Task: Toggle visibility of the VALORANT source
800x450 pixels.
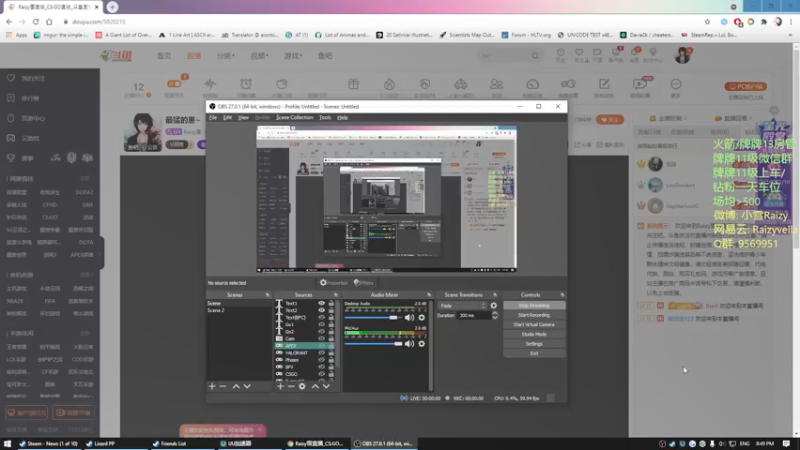Action: [x=321, y=353]
